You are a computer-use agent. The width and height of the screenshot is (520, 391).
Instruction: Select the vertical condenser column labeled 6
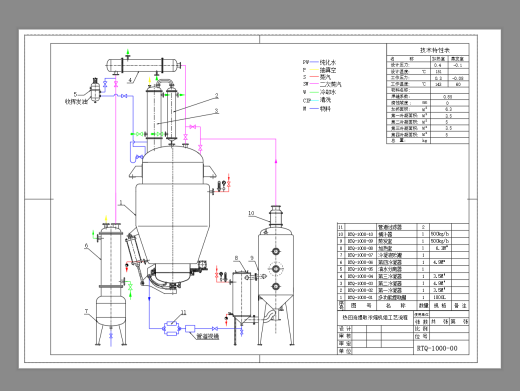pos(111,258)
